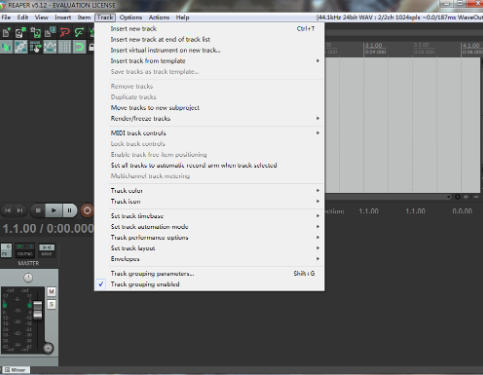Mute the master track with M
This screenshot has width=483, height=375.
[x=51, y=292]
